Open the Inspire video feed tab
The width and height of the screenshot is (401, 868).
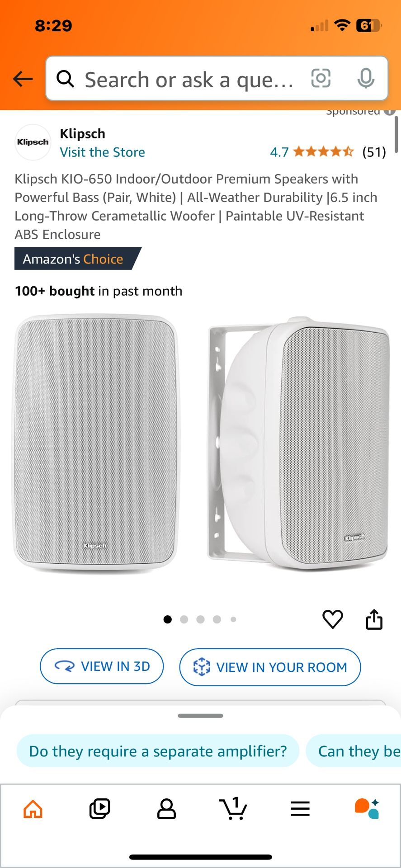[x=99, y=809]
